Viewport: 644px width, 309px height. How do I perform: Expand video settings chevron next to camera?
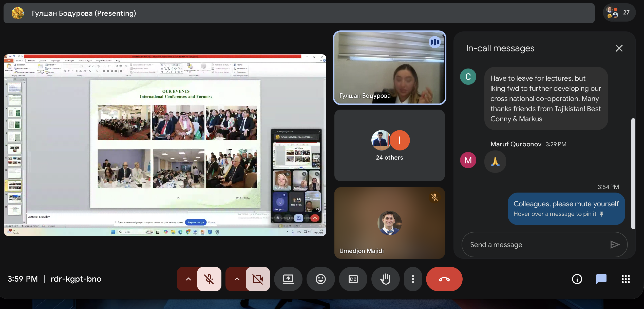coord(237,279)
